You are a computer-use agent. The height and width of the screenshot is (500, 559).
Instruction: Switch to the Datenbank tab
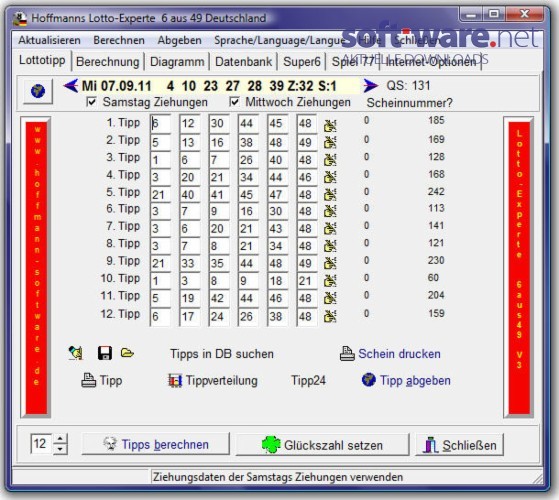pyautogui.click(x=243, y=62)
